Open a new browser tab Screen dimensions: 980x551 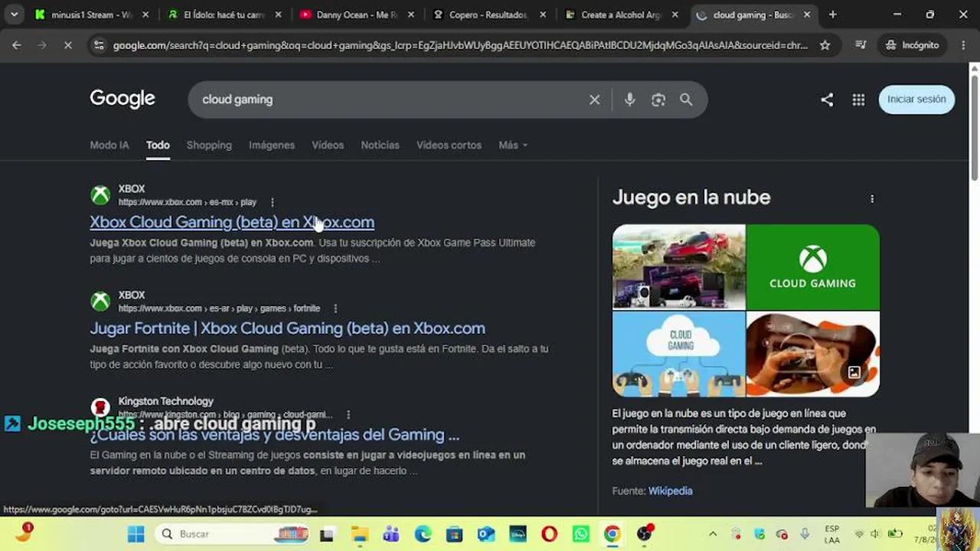(832, 15)
